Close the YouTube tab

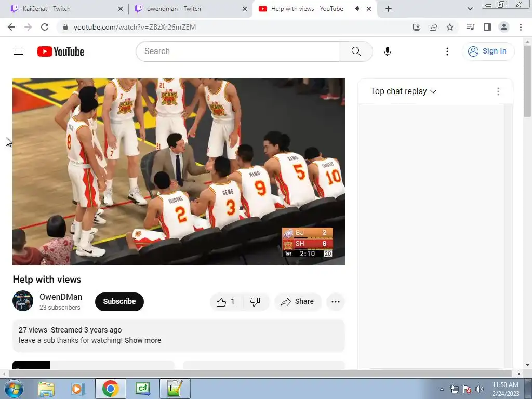click(x=369, y=9)
